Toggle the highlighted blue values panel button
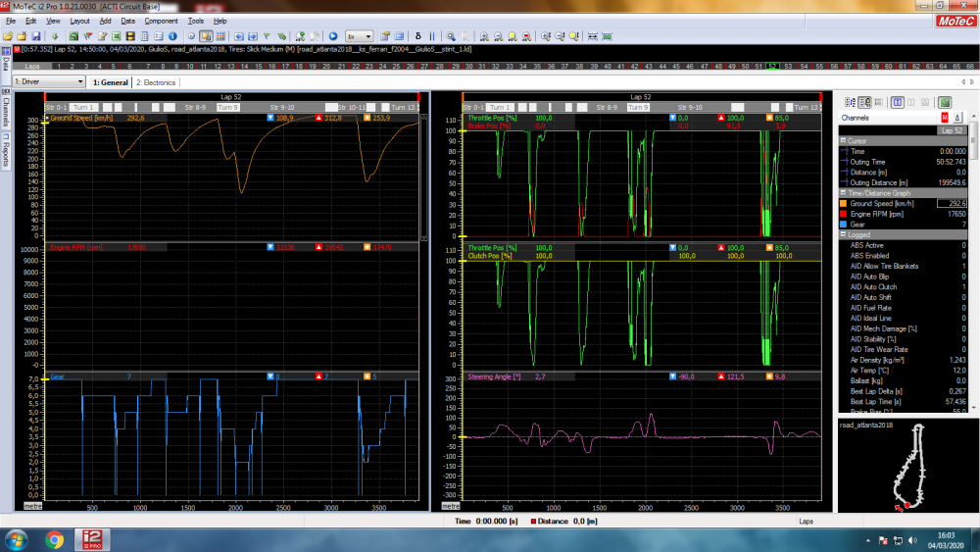 point(898,102)
